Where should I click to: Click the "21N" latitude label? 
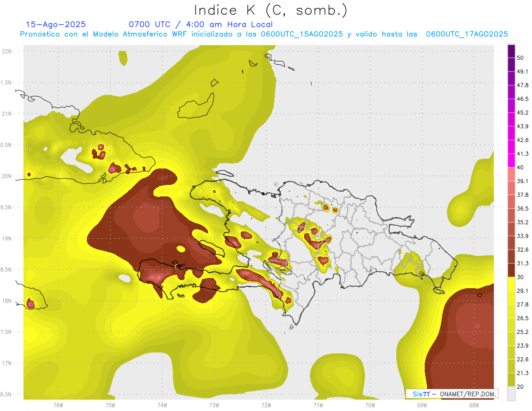[x=7, y=114]
